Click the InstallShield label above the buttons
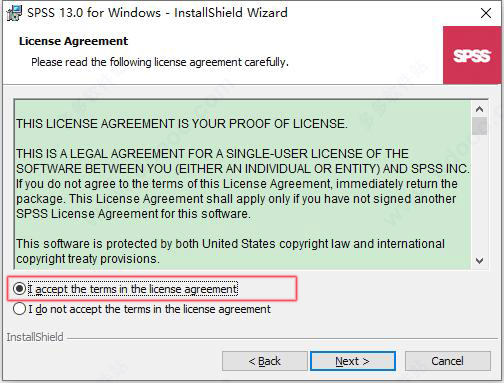The height and width of the screenshot is (383, 504). (x=35, y=337)
